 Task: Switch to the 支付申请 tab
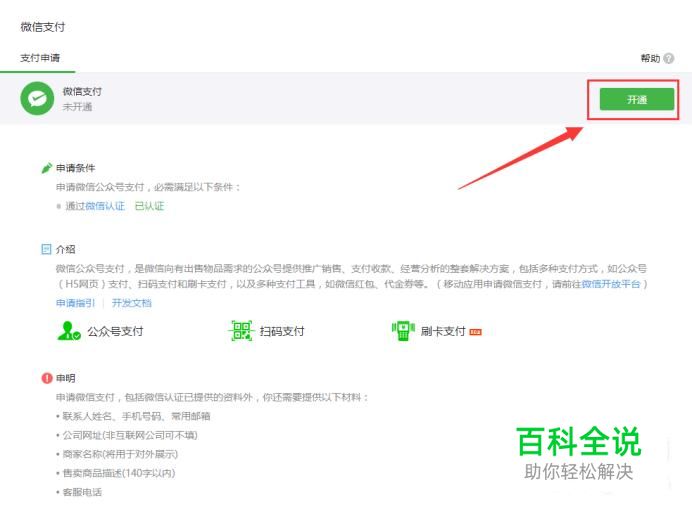point(40,58)
